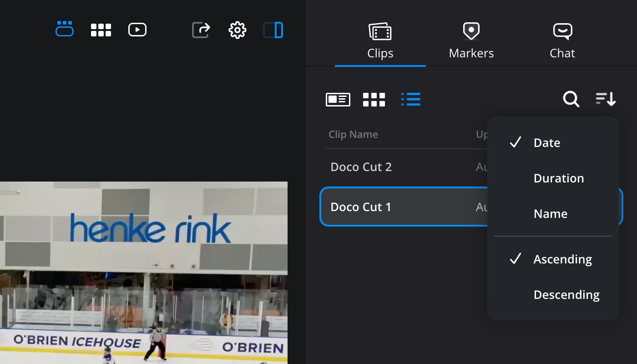Click the hockey rink video preview

pos(144,273)
